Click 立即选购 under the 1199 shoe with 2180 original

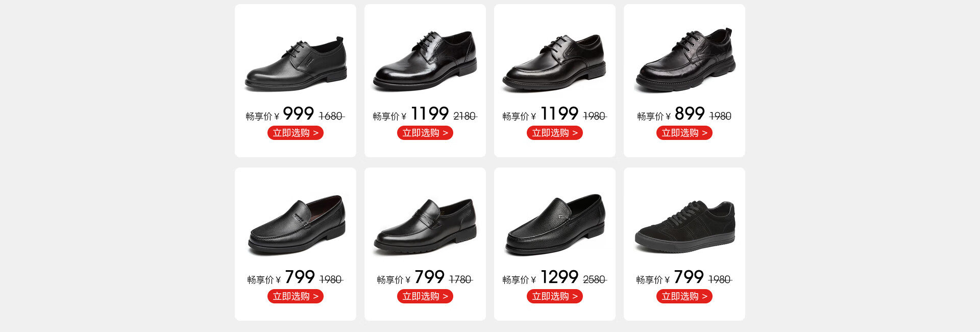click(x=425, y=133)
